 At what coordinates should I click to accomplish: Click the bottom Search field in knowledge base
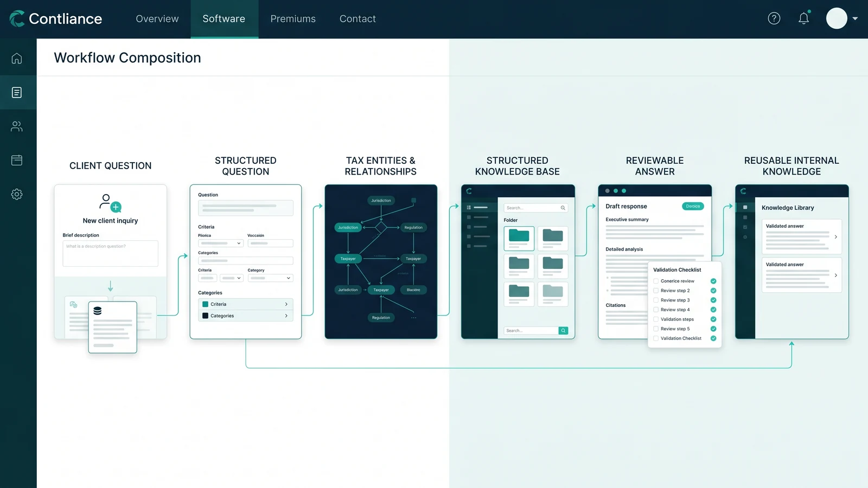click(531, 331)
